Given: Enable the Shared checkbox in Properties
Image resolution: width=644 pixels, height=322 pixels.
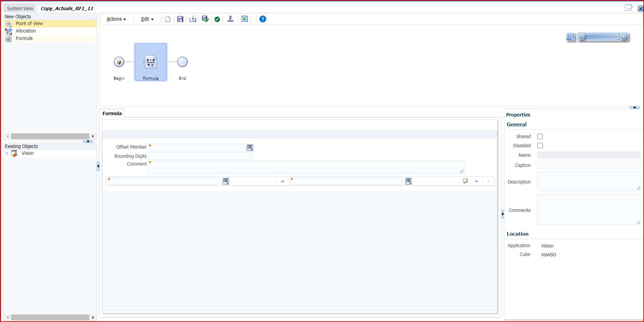Looking at the screenshot, I should (x=540, y=136).
